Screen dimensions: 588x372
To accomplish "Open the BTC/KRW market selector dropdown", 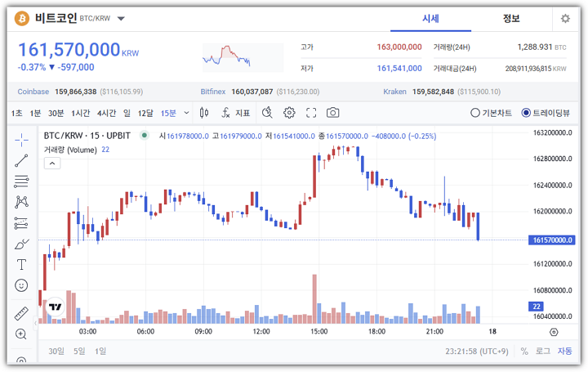I will (x=121, y=18).
